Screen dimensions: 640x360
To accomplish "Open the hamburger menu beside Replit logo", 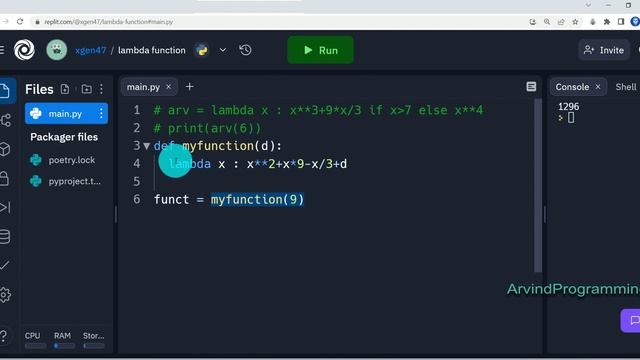I will [x=2, y=50].
